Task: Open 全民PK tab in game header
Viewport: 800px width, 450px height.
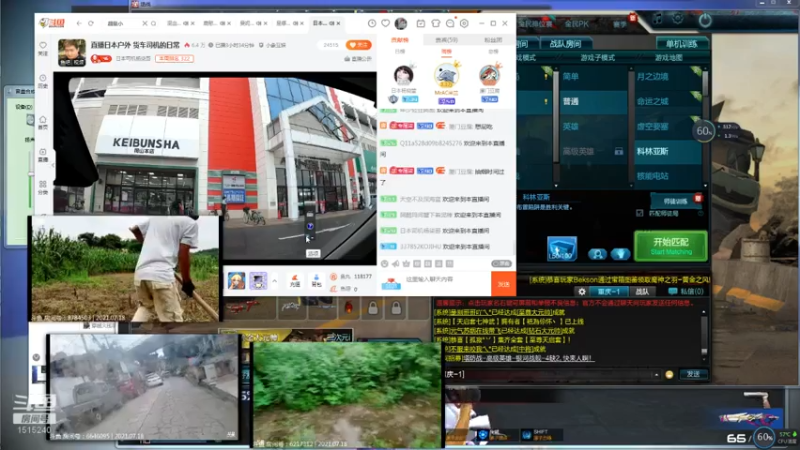Action: [577, 24]
